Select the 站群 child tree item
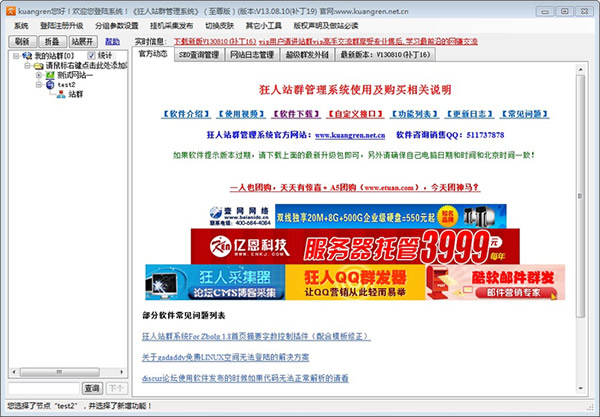Viewport: 600px width, 417px height. point(75,94)
